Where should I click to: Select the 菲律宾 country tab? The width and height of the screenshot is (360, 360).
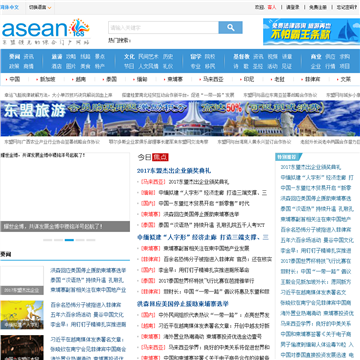point(312,79)
